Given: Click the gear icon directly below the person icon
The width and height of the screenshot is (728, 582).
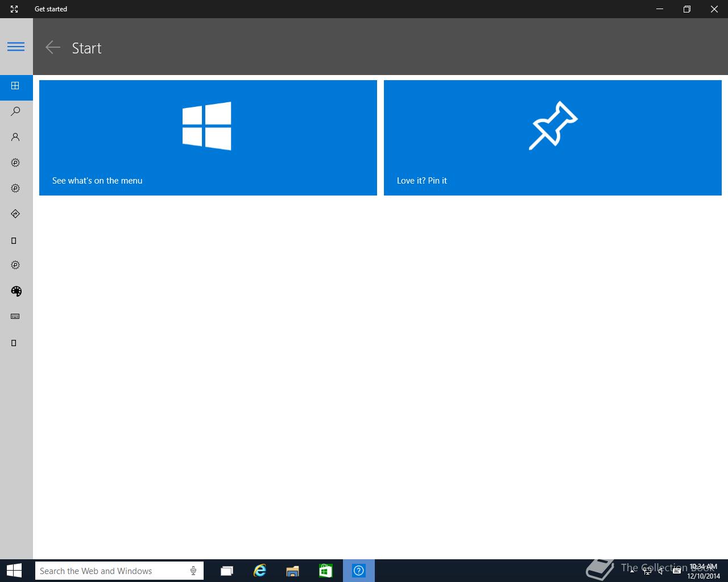Looking at the screenshot, I should click(16, 163).
